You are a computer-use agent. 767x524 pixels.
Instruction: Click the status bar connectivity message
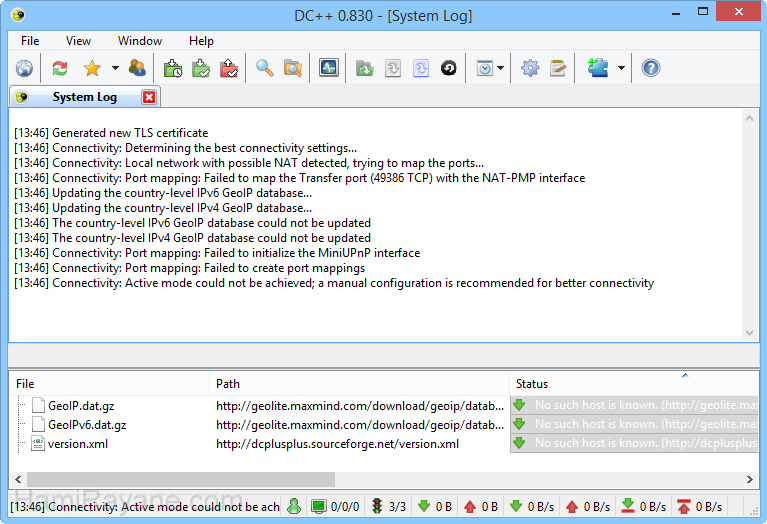click(x=145, y=506)
